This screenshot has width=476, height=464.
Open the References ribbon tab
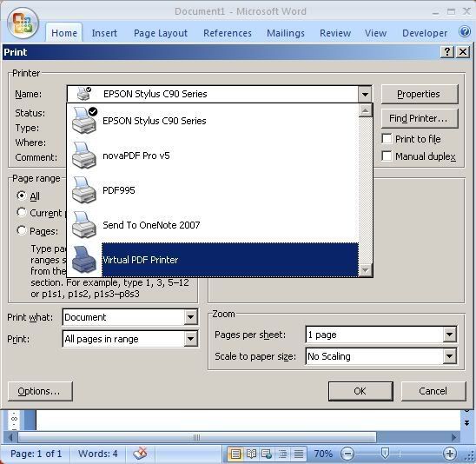[x=228, y=33]
